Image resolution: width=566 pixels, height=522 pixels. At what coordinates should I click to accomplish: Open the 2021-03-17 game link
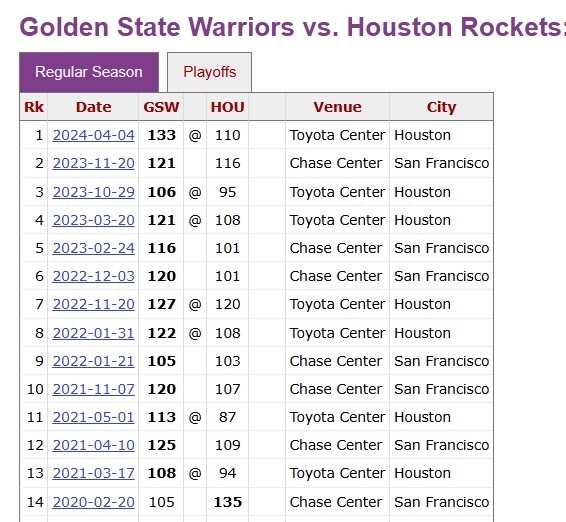93,473
